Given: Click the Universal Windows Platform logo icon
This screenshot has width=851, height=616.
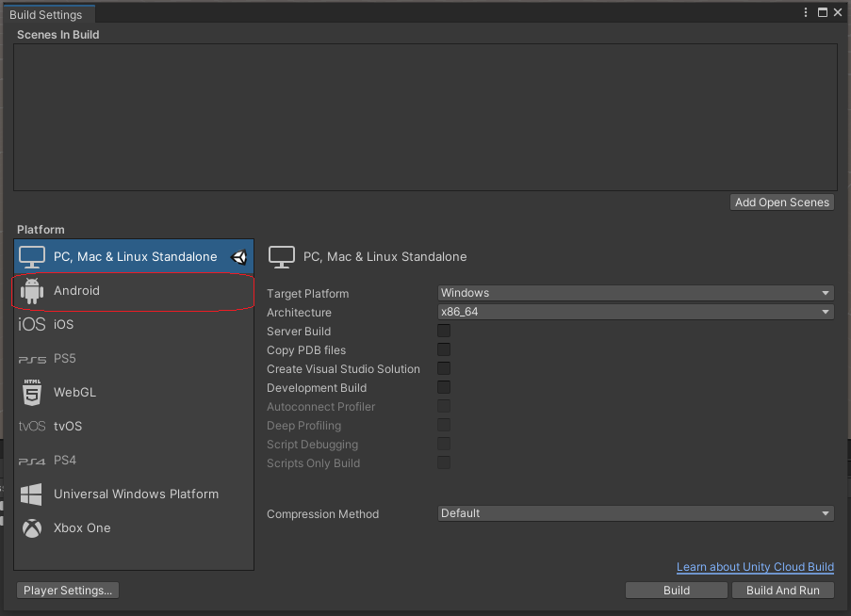Looking at the screenshot, I should click(31, 494).
